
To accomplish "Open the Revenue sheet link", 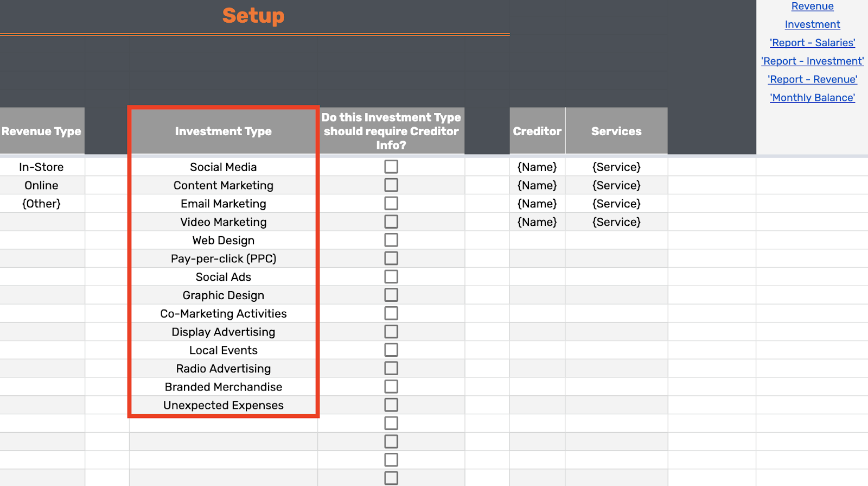I will click(x=812, y=6).
